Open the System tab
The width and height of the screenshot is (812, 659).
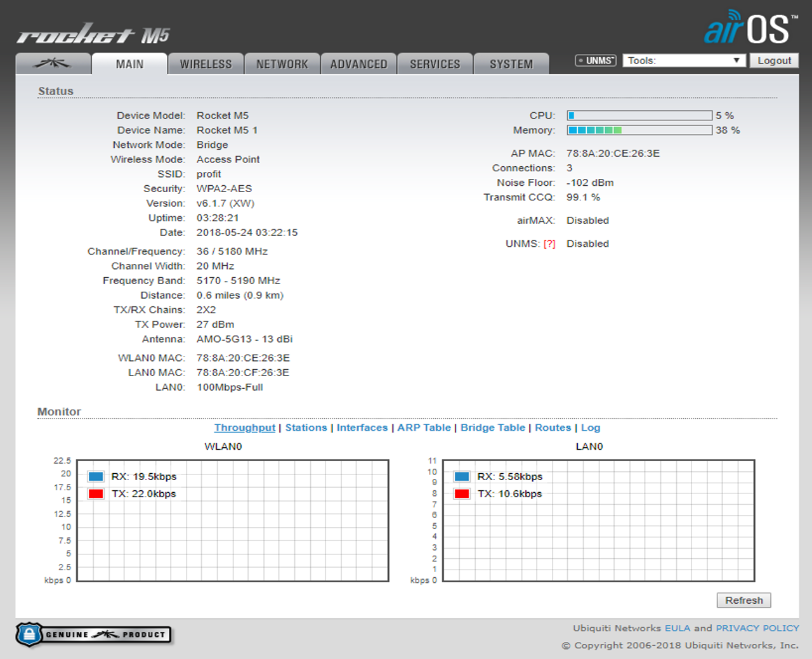coord(511,64)
